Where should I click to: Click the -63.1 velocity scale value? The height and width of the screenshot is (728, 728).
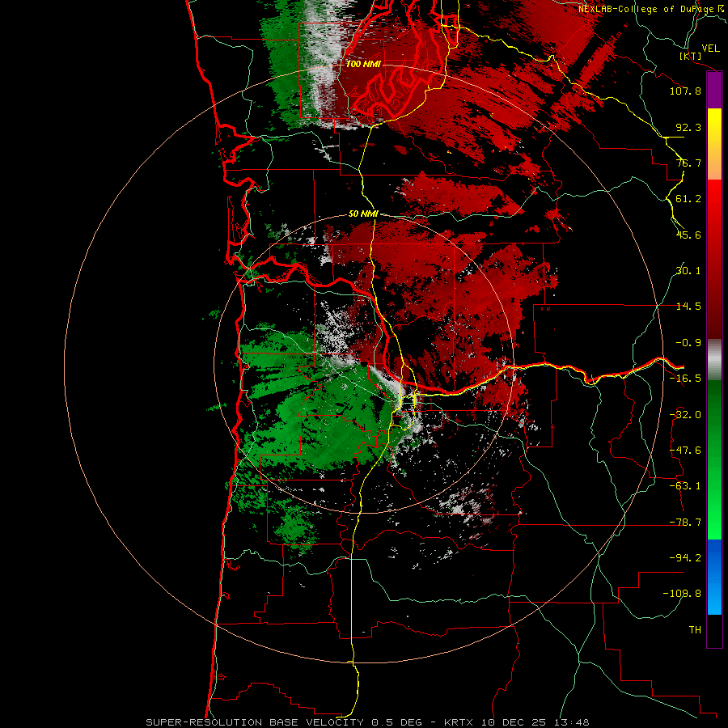pos(685,486)
